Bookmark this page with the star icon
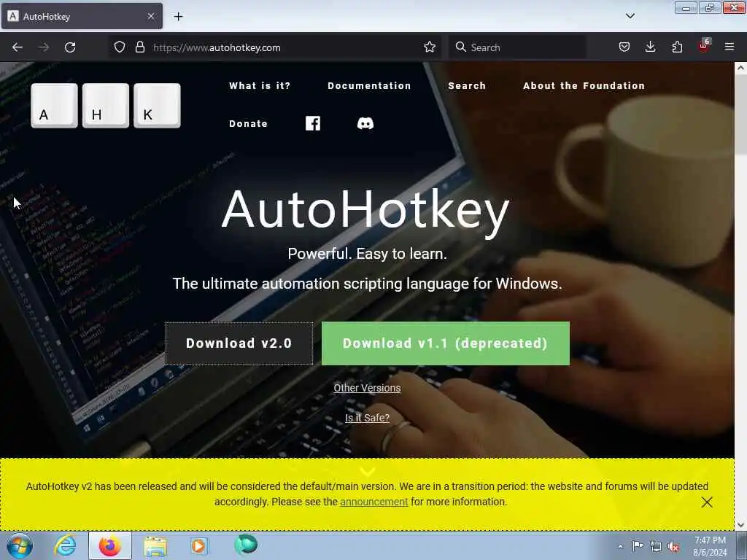Image resolution: width=747 pixels, height=560 pixels. pyautogui.click(x=429, y=47)
